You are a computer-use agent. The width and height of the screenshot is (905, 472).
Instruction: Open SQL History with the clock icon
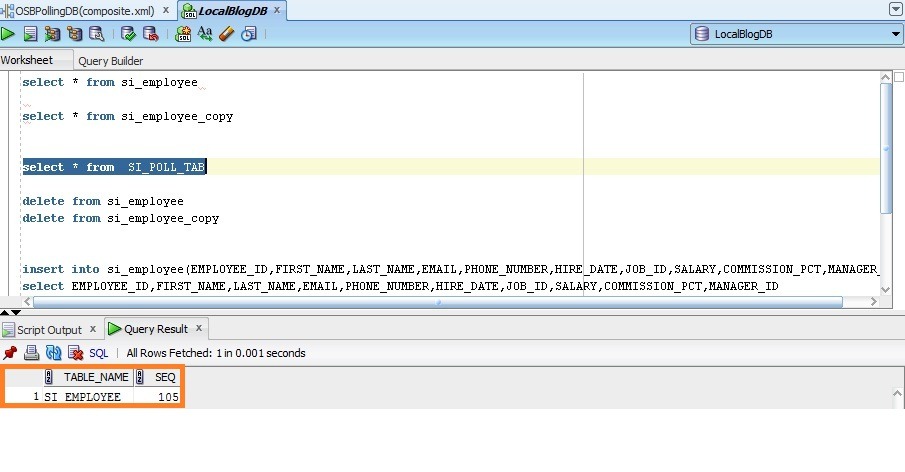248,34
